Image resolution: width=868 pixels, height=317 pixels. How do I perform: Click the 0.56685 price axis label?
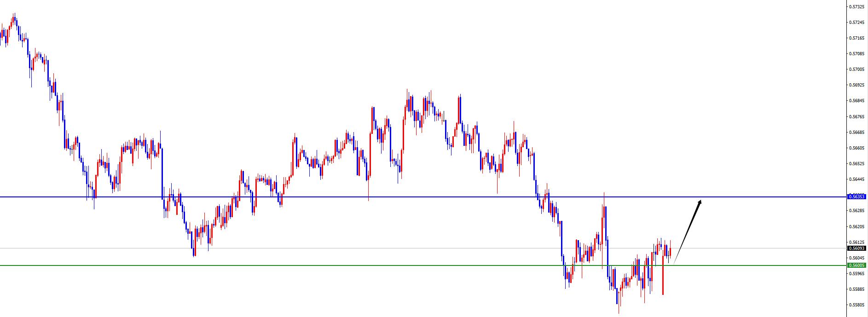click(x=856, y=133)
